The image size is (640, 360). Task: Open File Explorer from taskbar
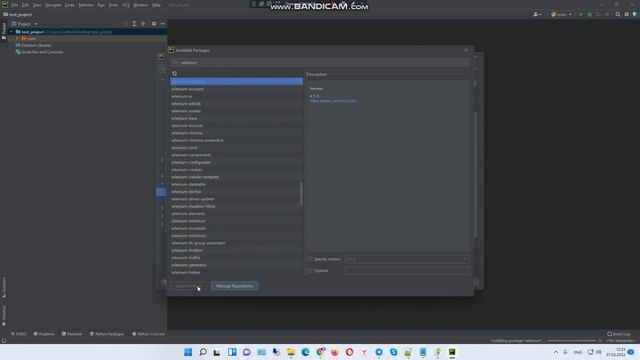pyautogui.click(x=291, y=352)
